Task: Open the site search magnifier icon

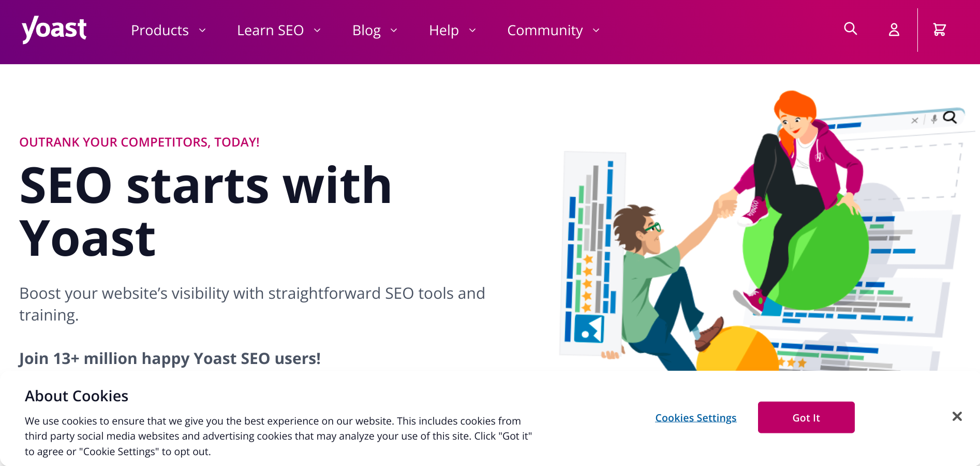Action: tap(851, 28)
